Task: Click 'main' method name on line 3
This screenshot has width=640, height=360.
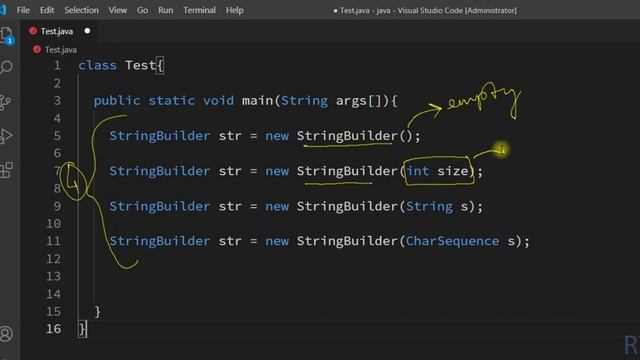Action: click(257, 101)
